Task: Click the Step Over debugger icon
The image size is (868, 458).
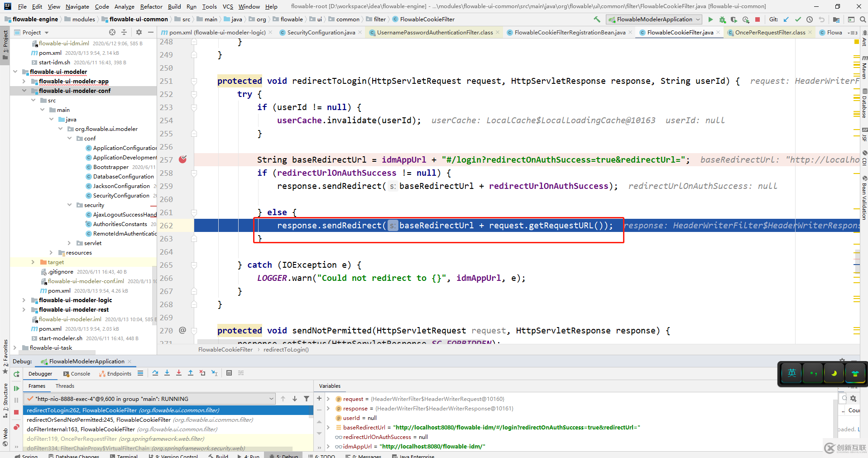Action: [155, 373]
